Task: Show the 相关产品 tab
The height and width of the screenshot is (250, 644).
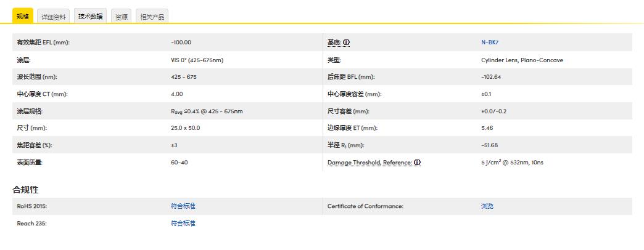Action: point(152,17)
